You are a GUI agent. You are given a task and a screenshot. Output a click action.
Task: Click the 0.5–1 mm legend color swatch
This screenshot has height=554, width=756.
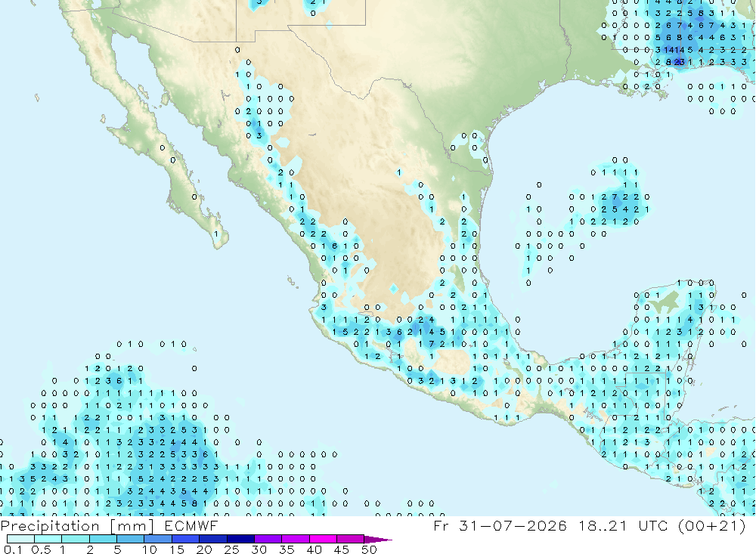[48, 539]
